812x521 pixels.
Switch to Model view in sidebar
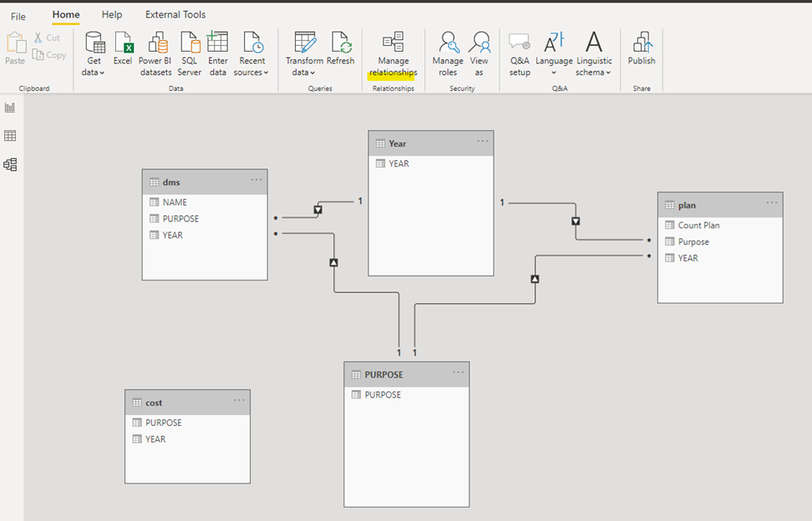pos(10,165)
